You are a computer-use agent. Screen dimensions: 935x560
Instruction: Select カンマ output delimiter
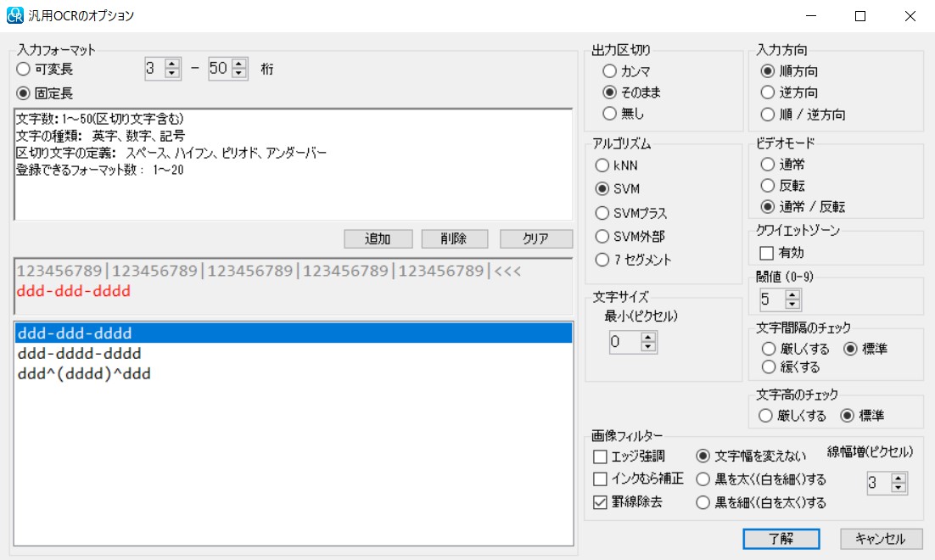point(609,72)
